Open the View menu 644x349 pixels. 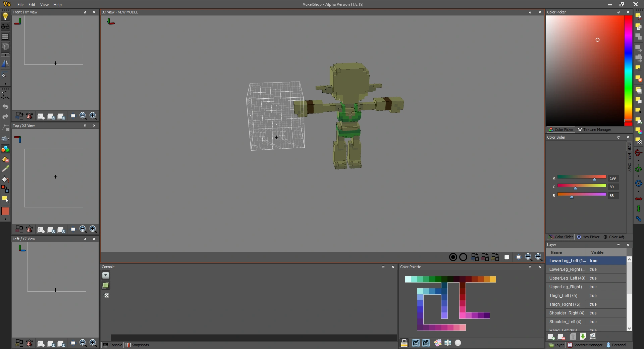[44, 5]
